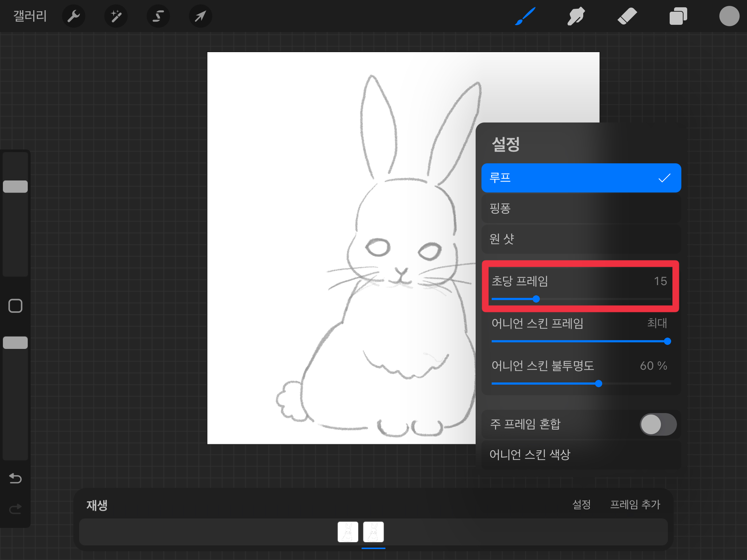Open the Adjustments magic wand menu
The height and width of the screenshot is (560, 747).
pos(116,16)
